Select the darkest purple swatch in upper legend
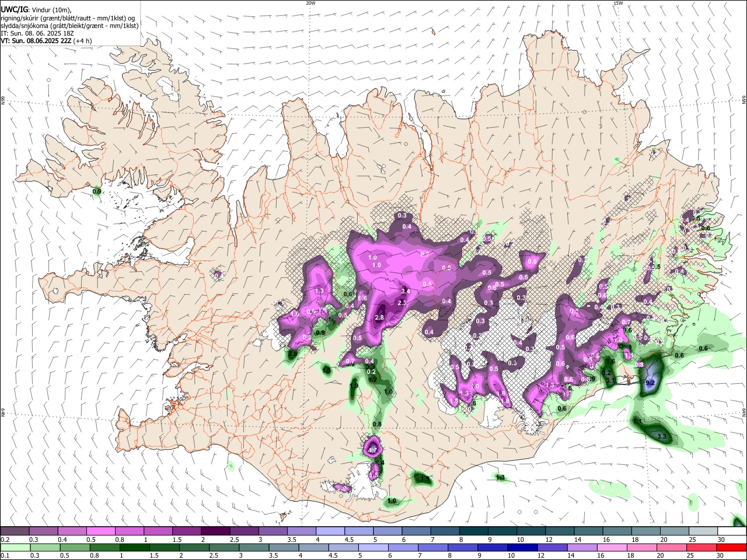This screenshot has width=747, height=560. [215, 531]
